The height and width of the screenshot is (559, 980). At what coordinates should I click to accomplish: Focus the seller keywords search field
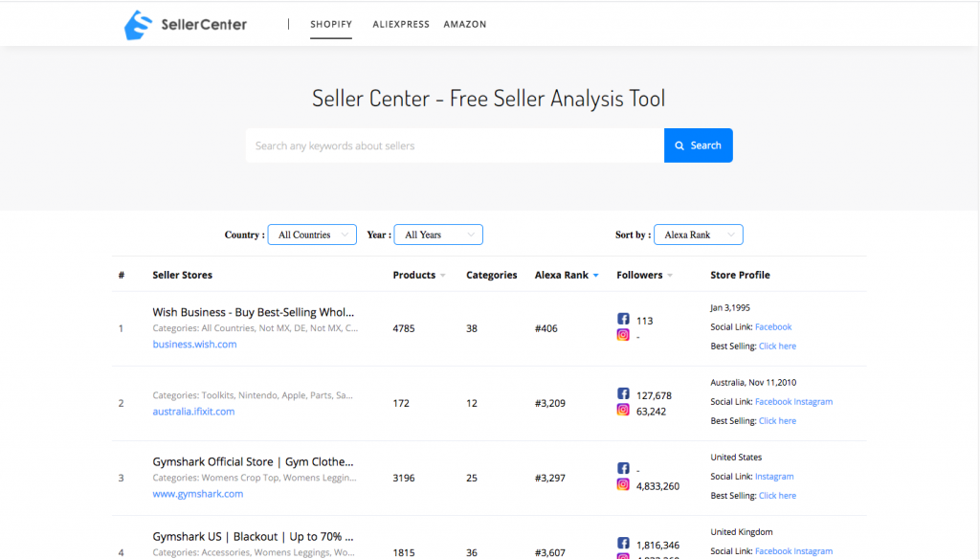point(455,145)
